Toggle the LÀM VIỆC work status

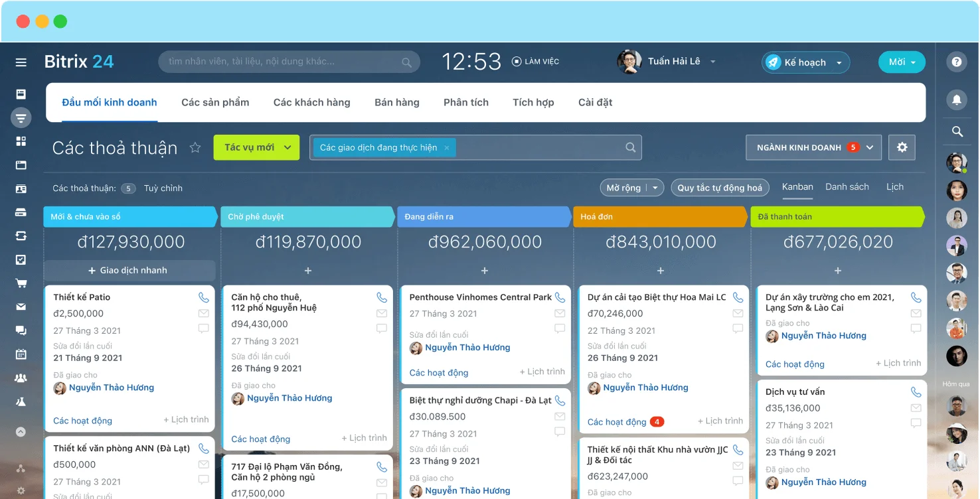point(535,62)
